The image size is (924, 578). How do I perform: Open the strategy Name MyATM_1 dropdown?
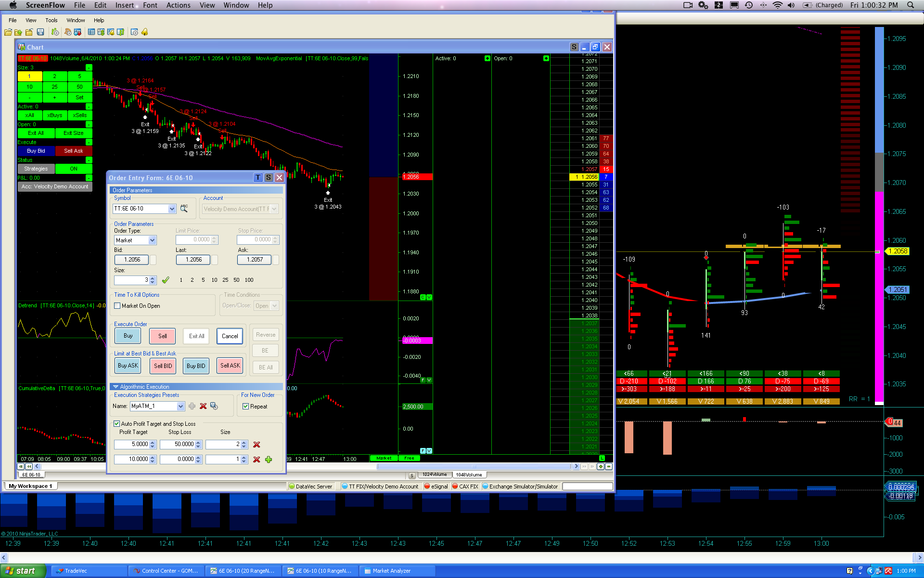tap(180, 407)
